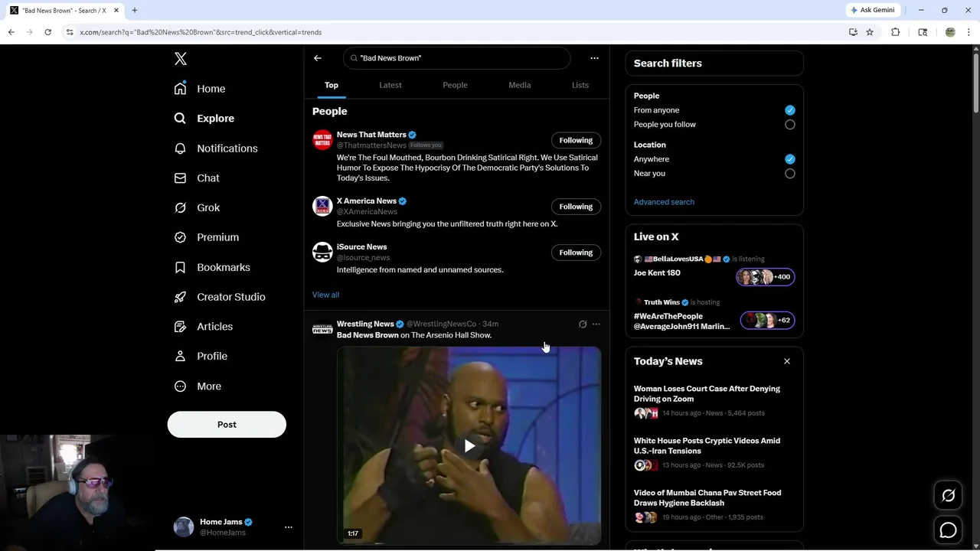Open 'Woman Loses Court Case' news story
The width and height of the screenshot is (980, 551).
pyautogui.click(x=707, y=393)
